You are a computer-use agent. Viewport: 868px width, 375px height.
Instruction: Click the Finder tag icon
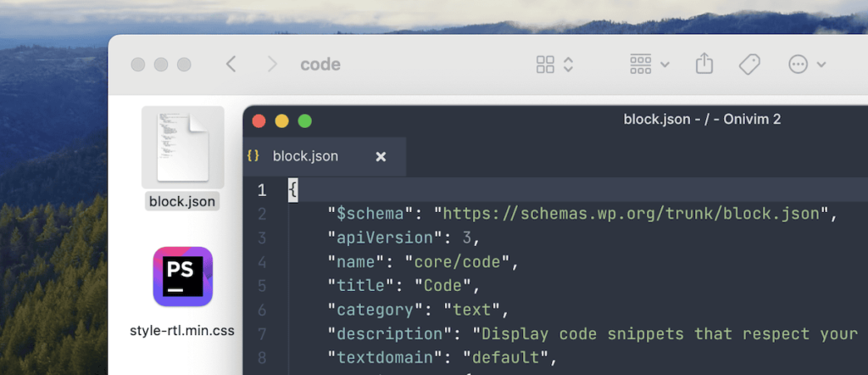click(749, 64)
